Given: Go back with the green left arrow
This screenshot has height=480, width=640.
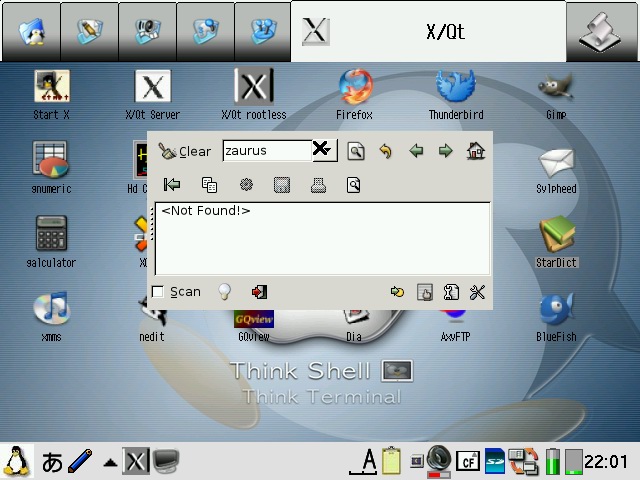Looking at the screenshot, I should click(416, 152).
